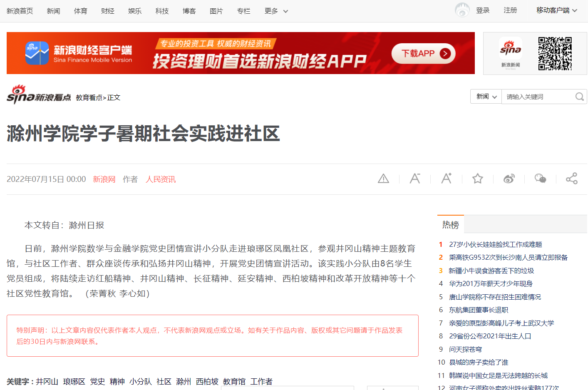The width and height of the screenshot is (588, 390).
Task: Focus the keyword search input field
Action: [537, 97]
